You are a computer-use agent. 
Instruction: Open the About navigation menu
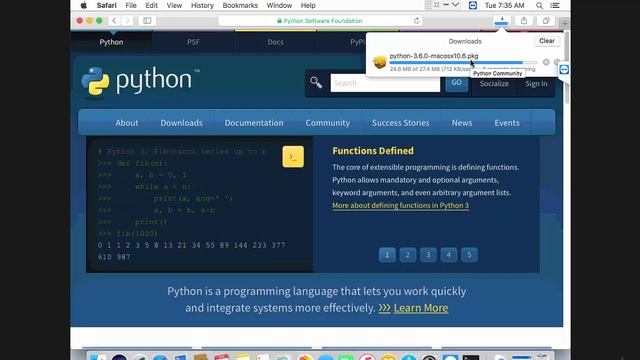127,123
